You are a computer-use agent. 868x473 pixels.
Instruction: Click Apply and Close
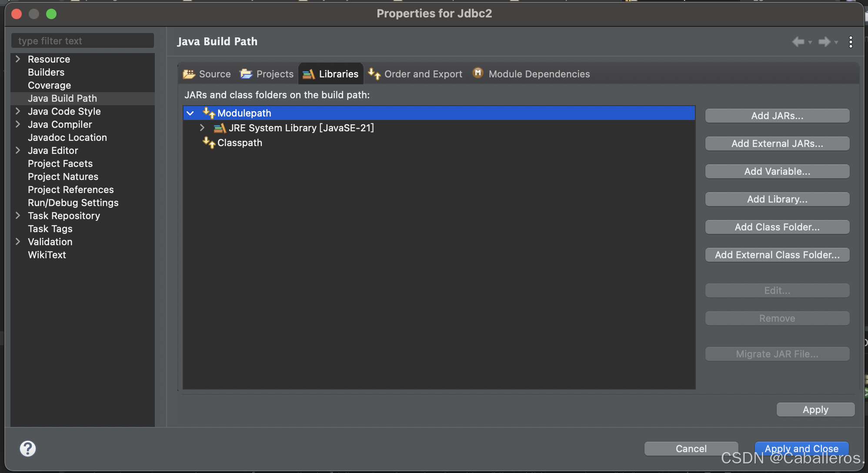pos(801,448)
